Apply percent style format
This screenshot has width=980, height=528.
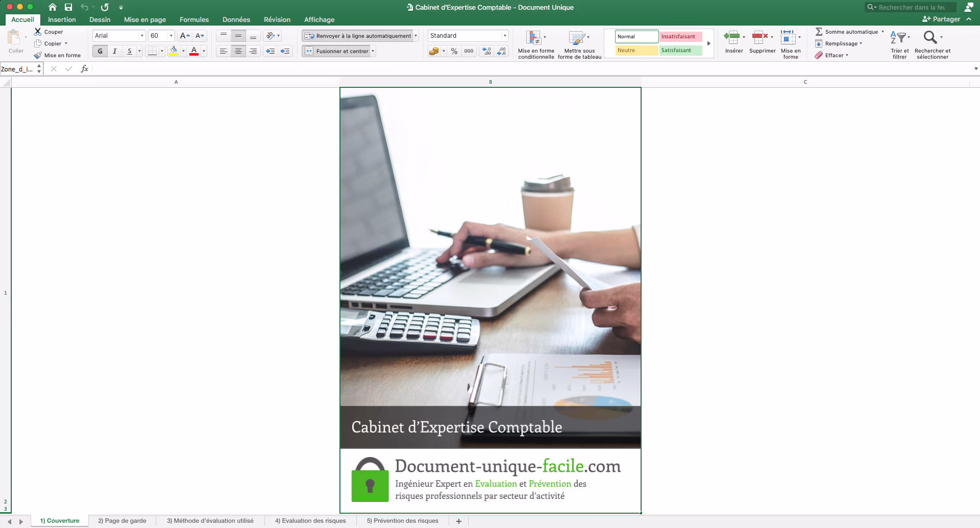pos(454,51)
